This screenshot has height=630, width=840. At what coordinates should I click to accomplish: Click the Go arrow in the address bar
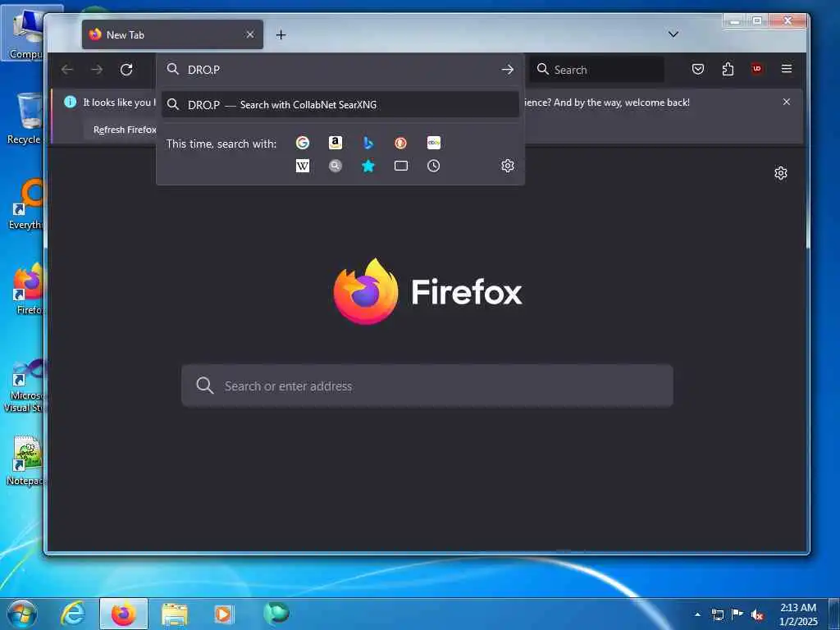[507, 70]
